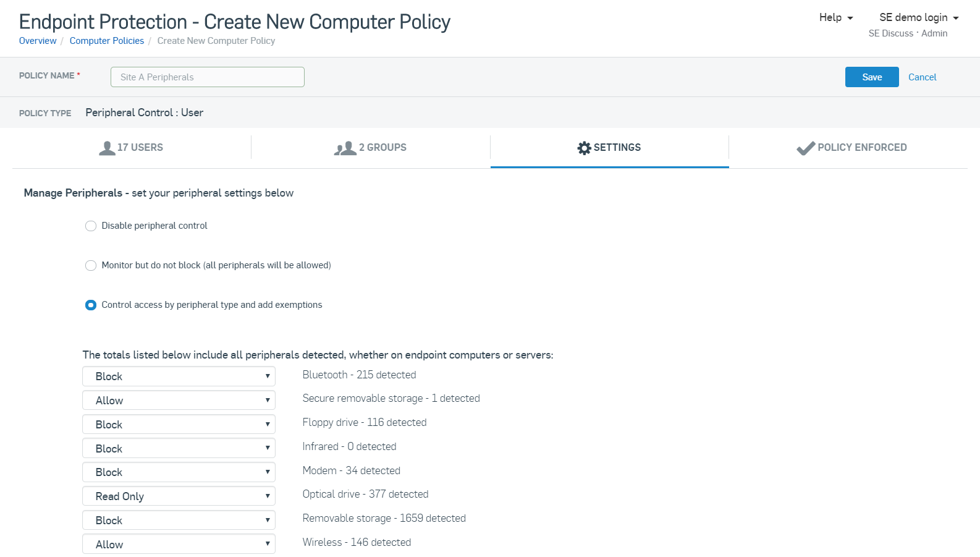Click the groups icon beside 2 Groups

click(x=345, y=148)
